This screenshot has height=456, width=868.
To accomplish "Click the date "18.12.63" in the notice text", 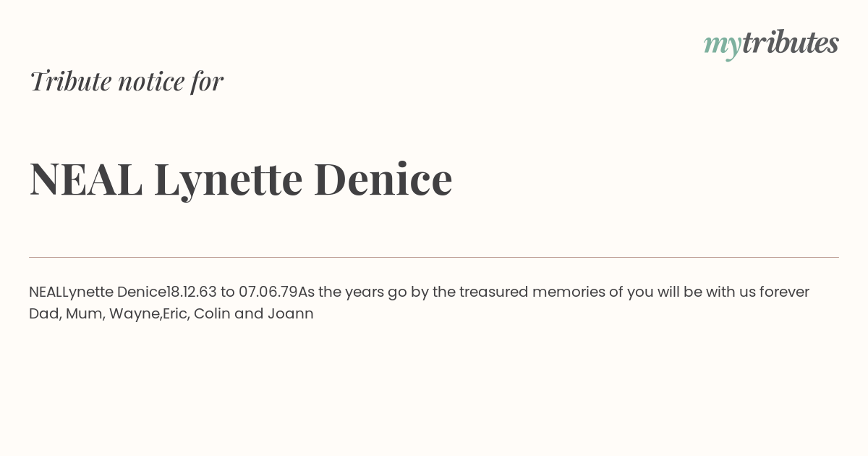I will point(192,292).
